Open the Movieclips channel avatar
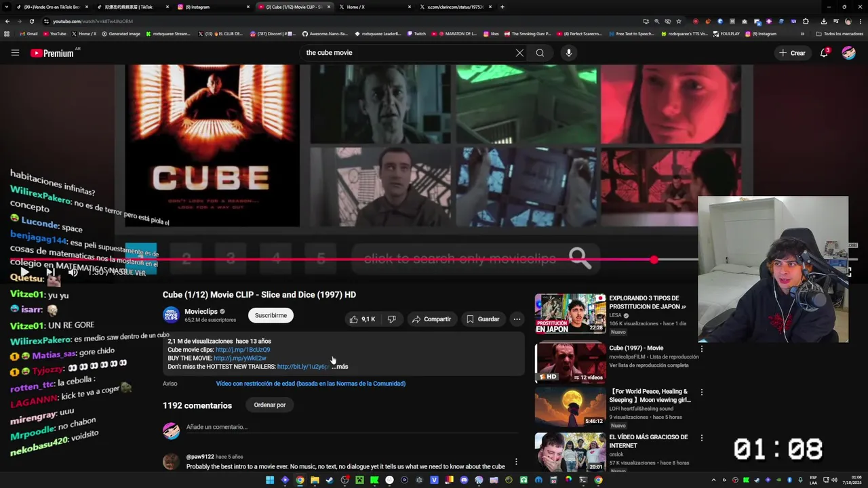Image resolution: width=868 pixels, height=488 pixels. tap(172, 315)
